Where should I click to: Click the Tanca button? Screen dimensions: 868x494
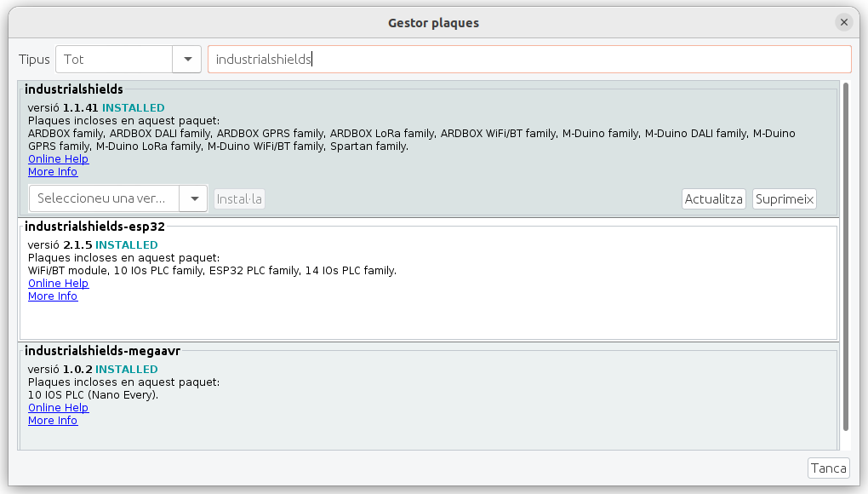829,468
